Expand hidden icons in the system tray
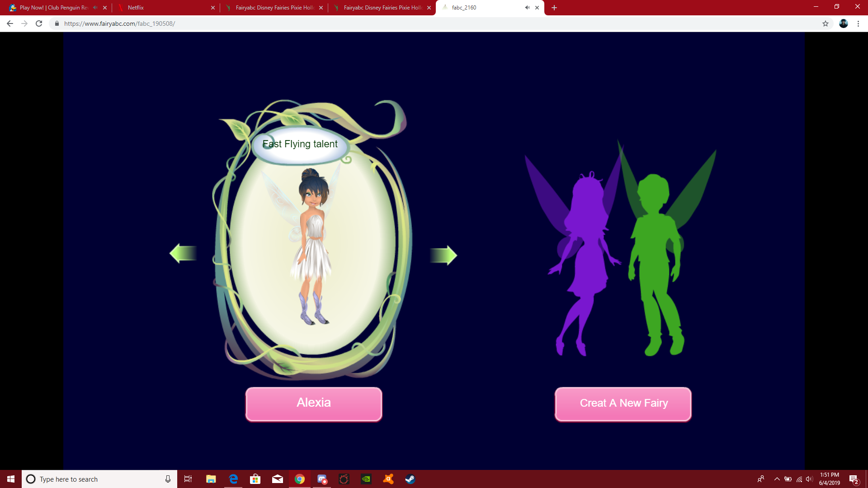 click(777, 479)
